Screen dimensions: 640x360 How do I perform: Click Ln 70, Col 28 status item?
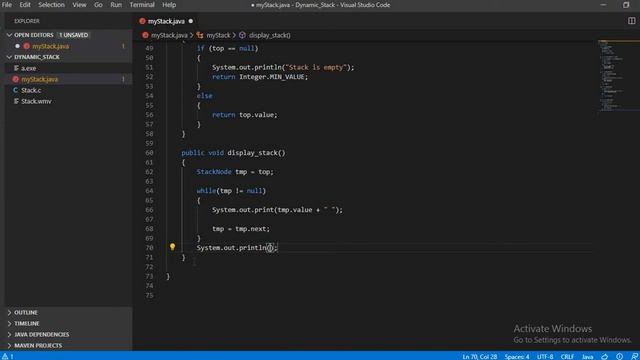(x=480, y=356)
